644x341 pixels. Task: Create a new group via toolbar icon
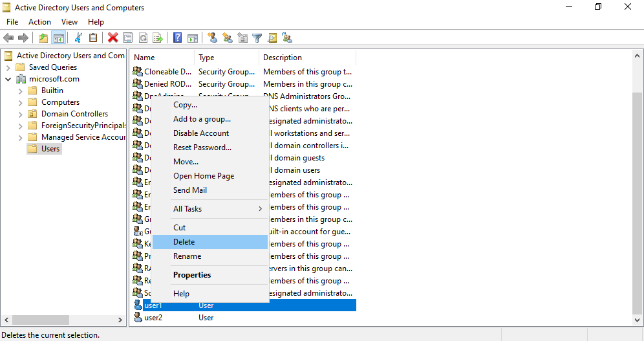point(228,38)
